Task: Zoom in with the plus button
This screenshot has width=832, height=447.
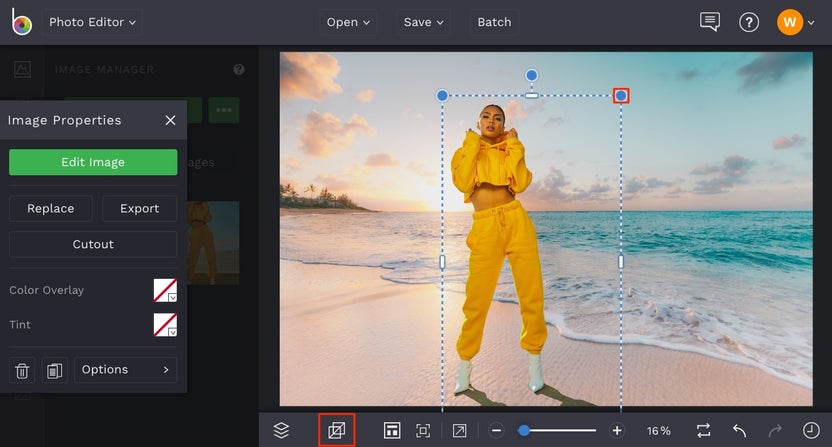Action: tap(617, 431)
